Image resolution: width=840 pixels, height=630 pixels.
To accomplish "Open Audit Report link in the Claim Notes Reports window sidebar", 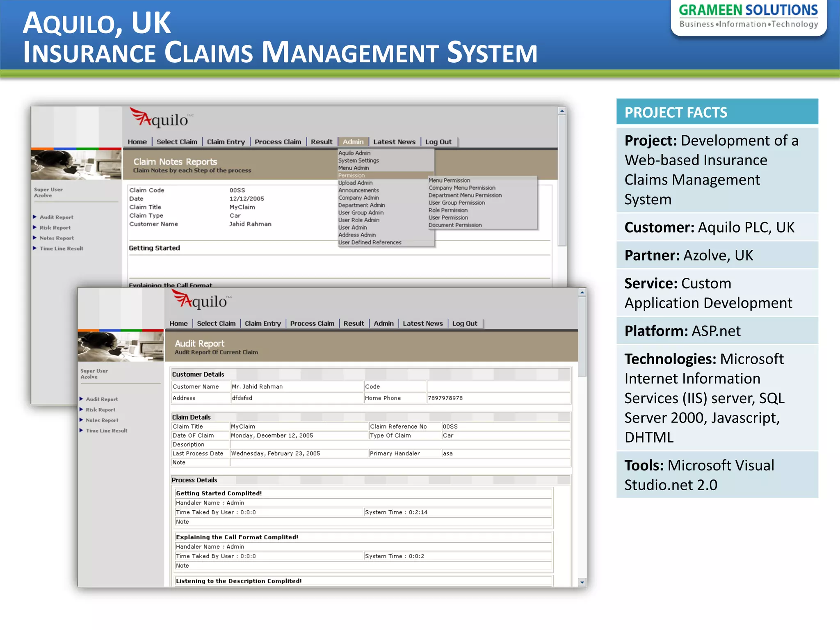I will click(x=56, y=217).
